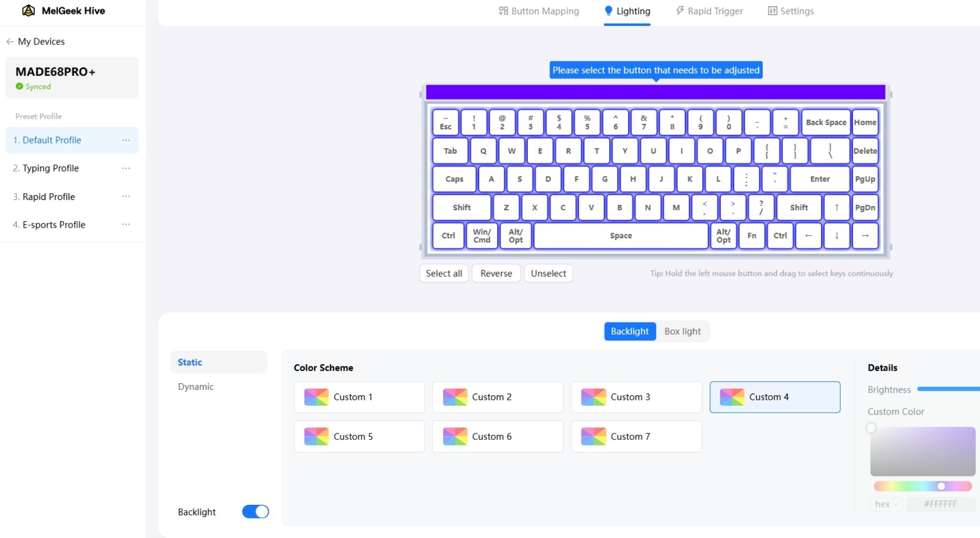The image size is (980, 538).
Task: Select the Esc key on keyboard
Action: [x=445, y=122]
